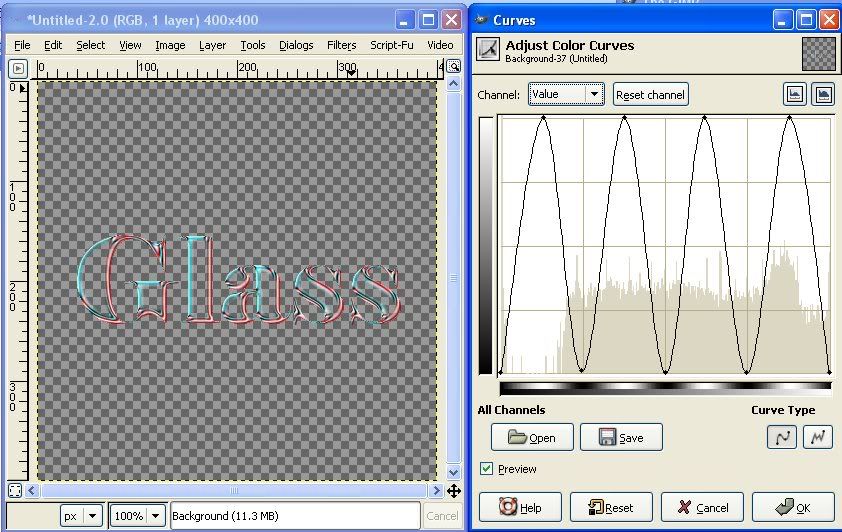This screenshot has width=842, height=532.
Task: Click the Save curves button
Action: click(x=621, y=438)
